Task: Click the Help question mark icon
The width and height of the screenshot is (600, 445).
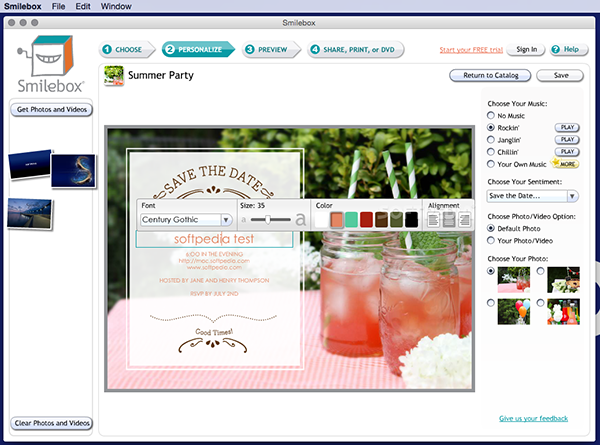Action: (x=556, y=49)
